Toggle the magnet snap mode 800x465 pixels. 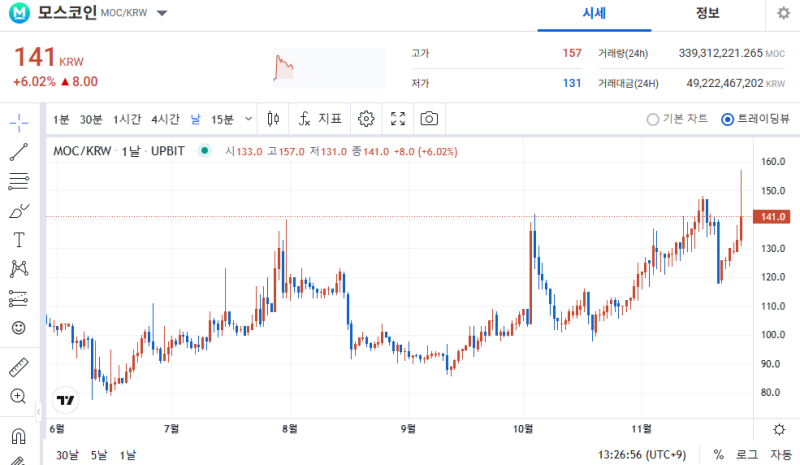tap(18, 436)
